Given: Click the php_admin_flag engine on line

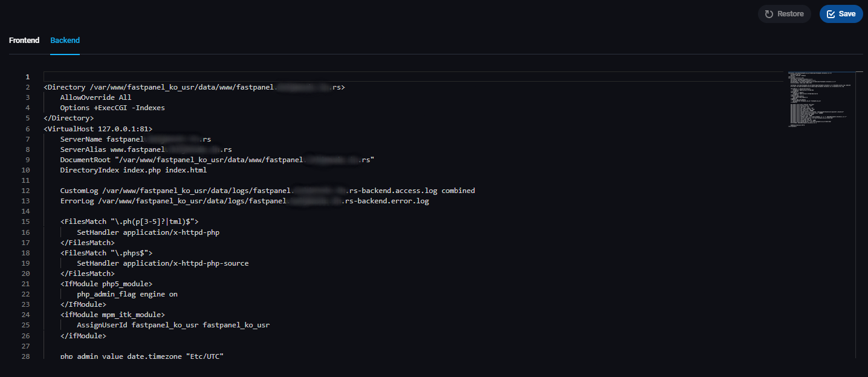Looking at the screenshot, I should coord(127,294).
